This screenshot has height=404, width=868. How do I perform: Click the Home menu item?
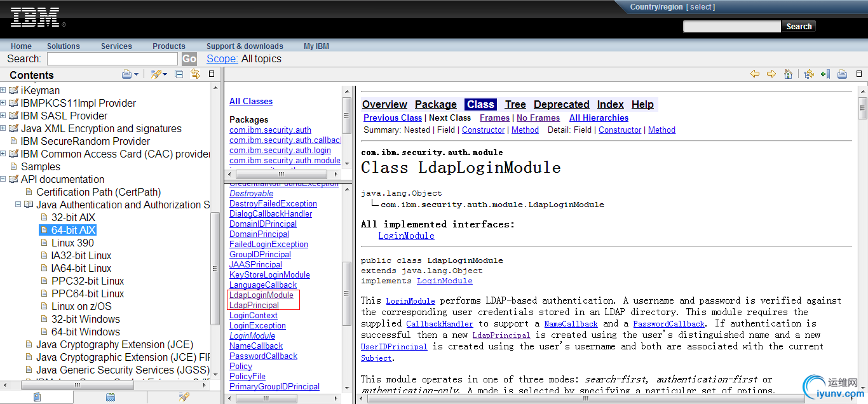pos(21,46)
